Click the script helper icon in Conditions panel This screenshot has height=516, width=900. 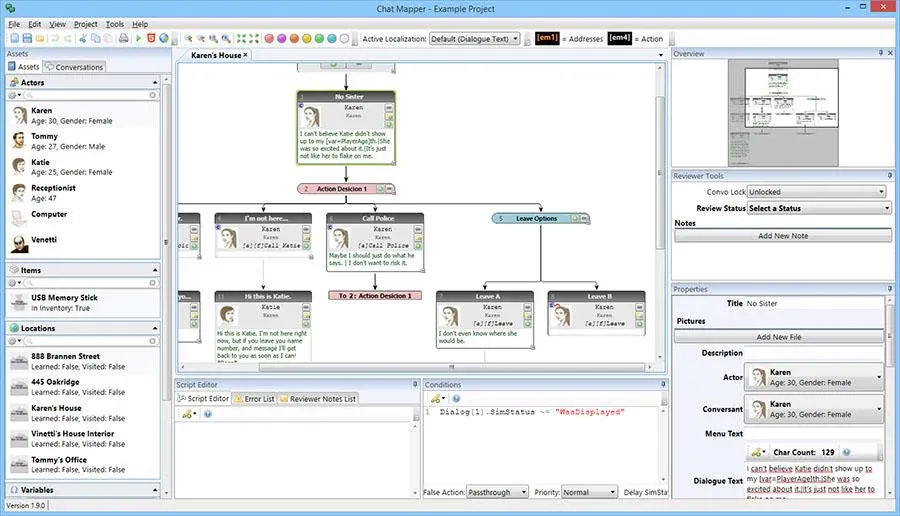point(436,398)
